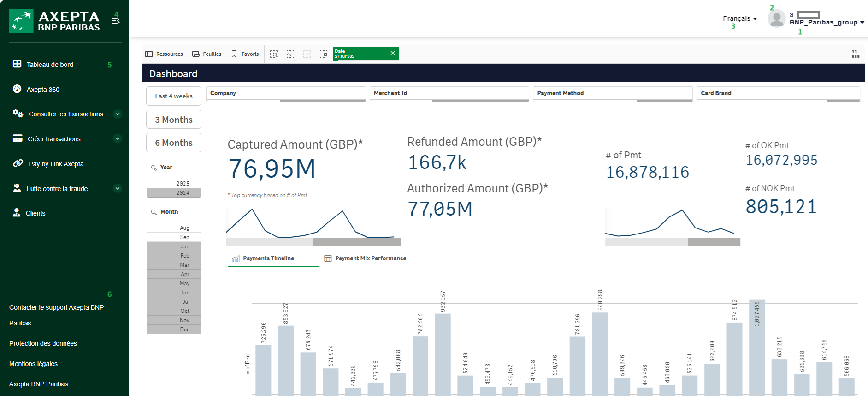Click the user avatar icon
Screen dimensions: 868x396
(776, 18)
